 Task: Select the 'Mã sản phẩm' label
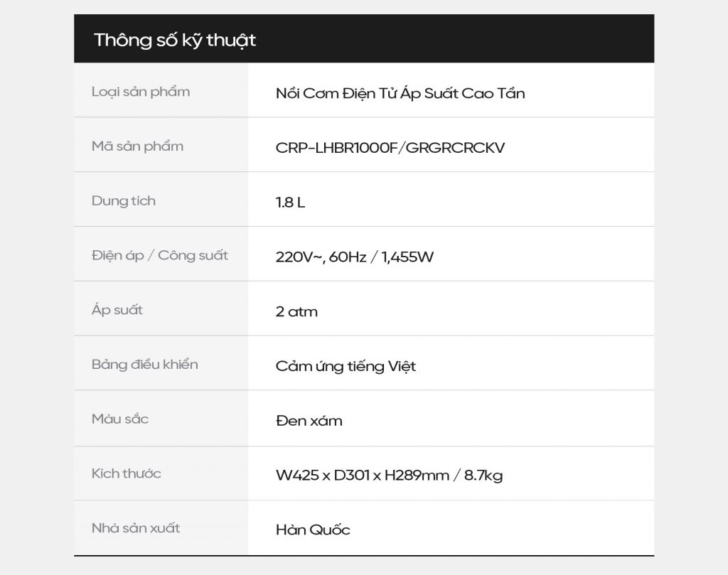pos(137,146)
